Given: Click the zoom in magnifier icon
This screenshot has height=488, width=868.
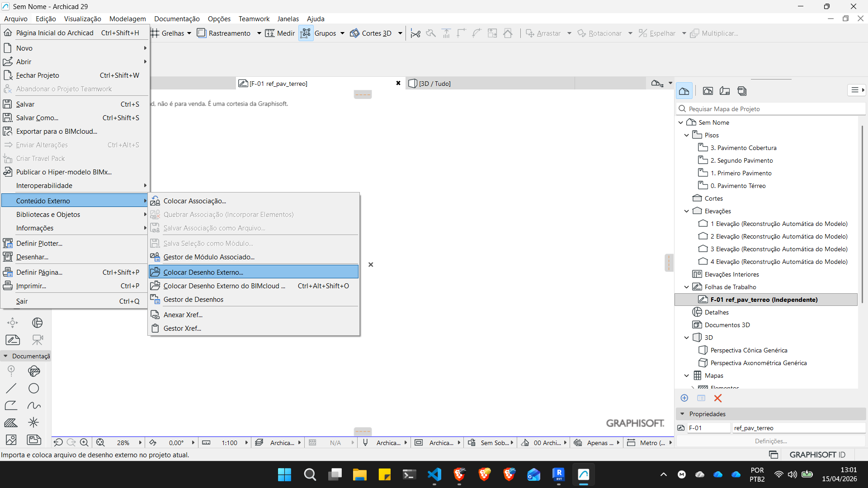Looking at the screenshot, I should (84, 443).
